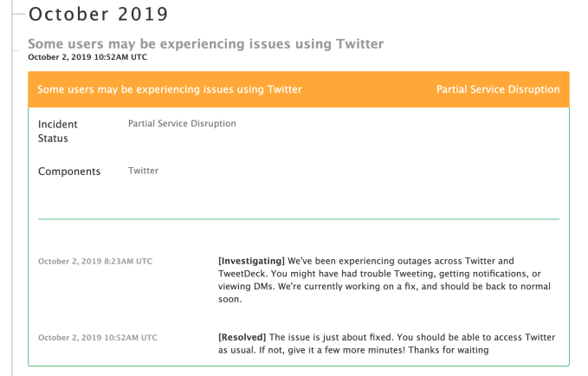This screenshot has width=588, height=376.
Task: Click the Twitter component value
Action: click(144, 171)
